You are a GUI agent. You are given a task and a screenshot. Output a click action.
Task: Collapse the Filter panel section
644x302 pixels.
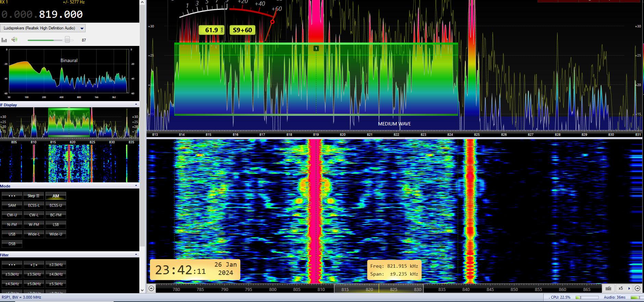pyautogui.click(x=136, y=255)
